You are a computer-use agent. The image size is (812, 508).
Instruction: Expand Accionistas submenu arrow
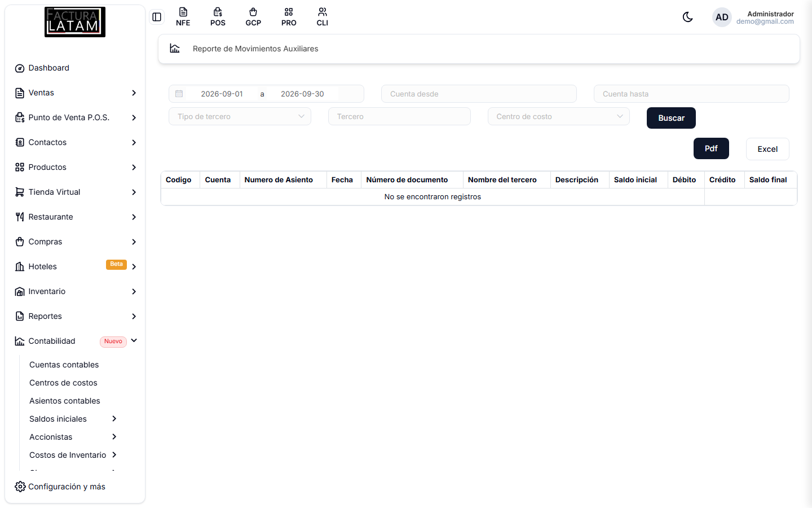coord(114,437)
